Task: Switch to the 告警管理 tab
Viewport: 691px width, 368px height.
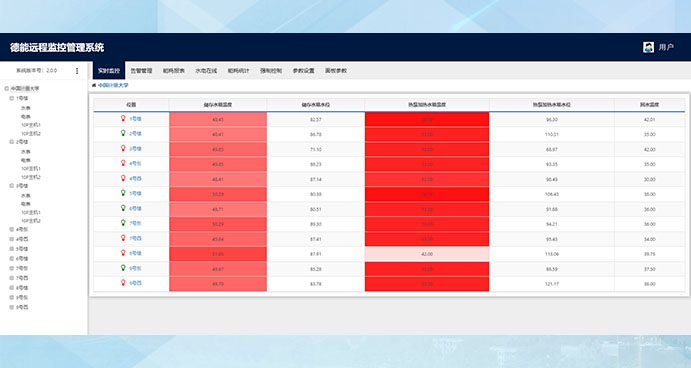Action: 141,71
